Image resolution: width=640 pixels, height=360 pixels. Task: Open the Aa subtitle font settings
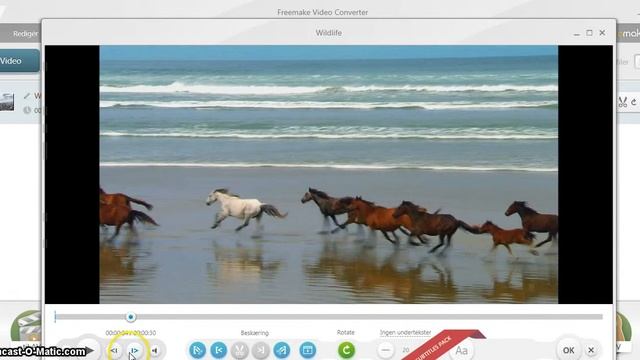pos(461,351)
